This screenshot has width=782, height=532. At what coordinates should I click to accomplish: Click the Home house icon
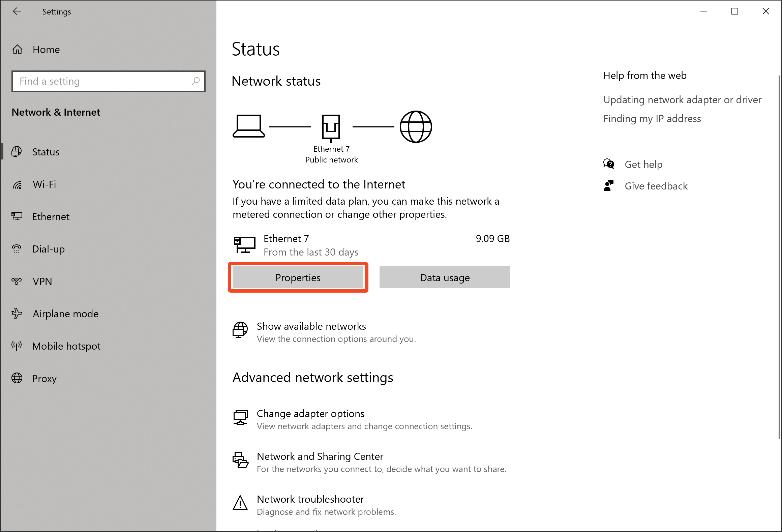coord(18,49)
